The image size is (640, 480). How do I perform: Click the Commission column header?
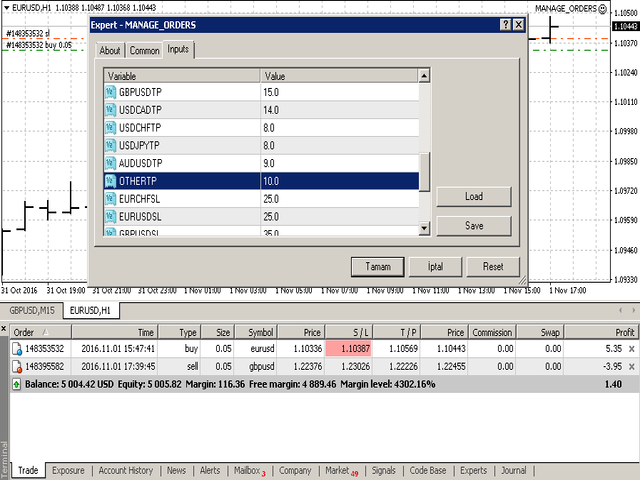click(493, 332)
